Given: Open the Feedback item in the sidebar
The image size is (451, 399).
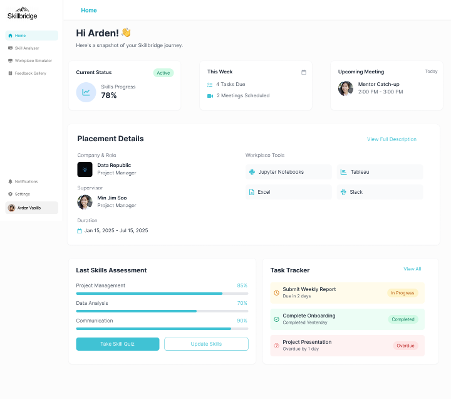Looking at the screenshot, I should (32, 73).
